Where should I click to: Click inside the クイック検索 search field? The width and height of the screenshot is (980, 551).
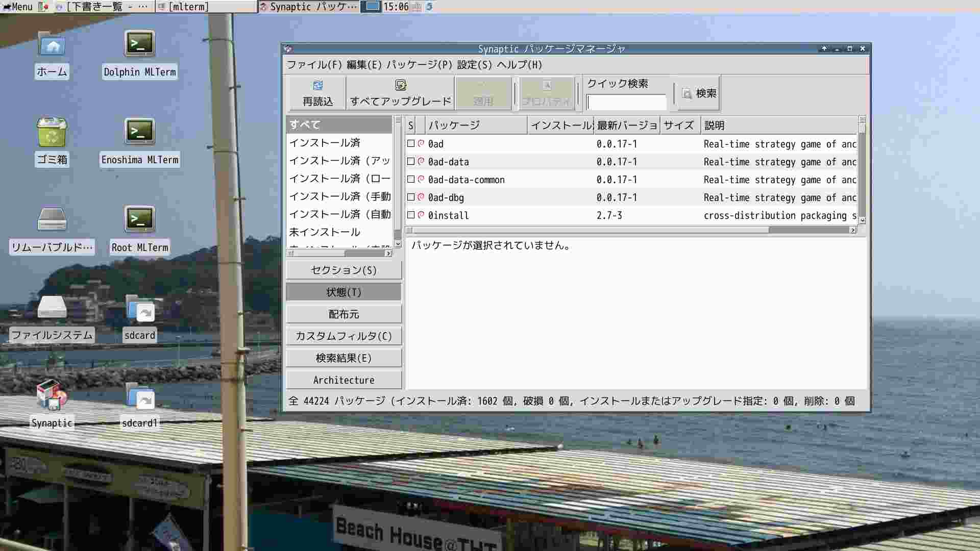point(627,102)
